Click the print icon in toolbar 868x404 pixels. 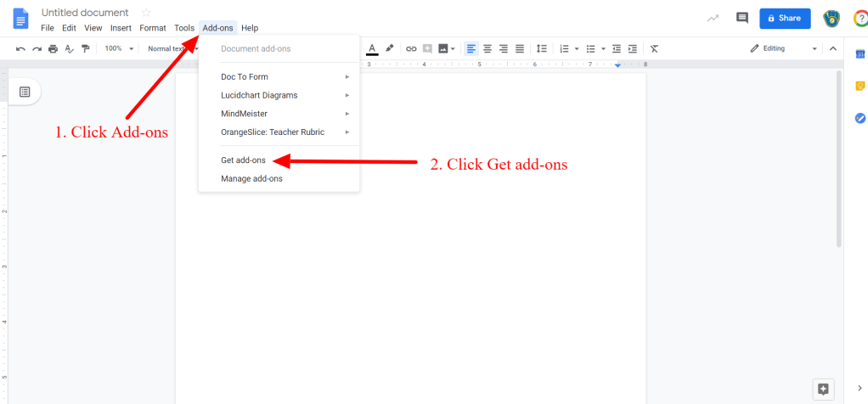(53, 49)
